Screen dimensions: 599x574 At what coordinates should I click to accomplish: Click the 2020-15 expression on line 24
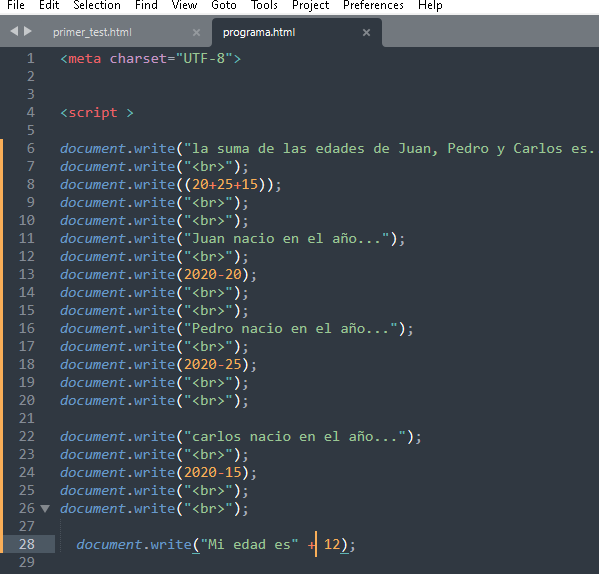(213, 472)
